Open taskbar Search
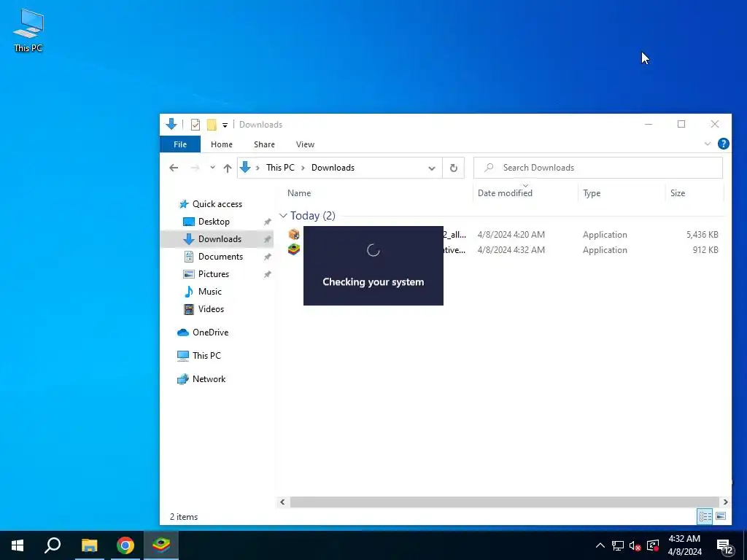Viewport: 747px width, 560px height. click(53, 545)
